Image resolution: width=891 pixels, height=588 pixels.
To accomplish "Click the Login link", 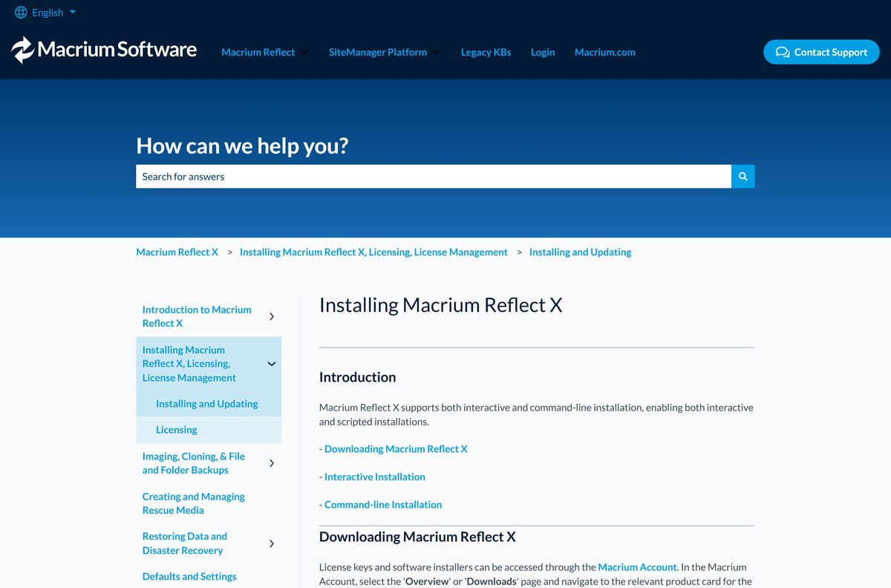I will pyautogui.click(x=543, y=52).
